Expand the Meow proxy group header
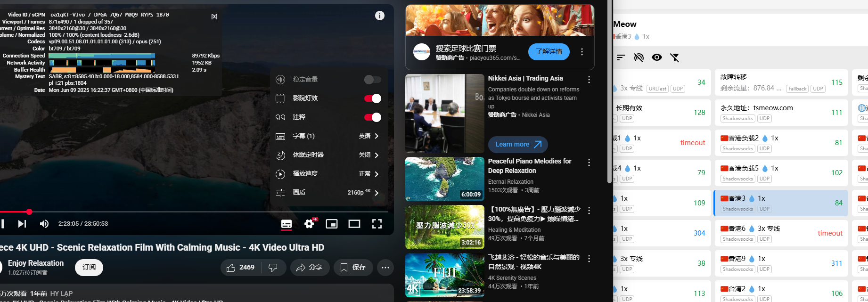The height and width of the screenshot is (302, 868). point(740,29)
